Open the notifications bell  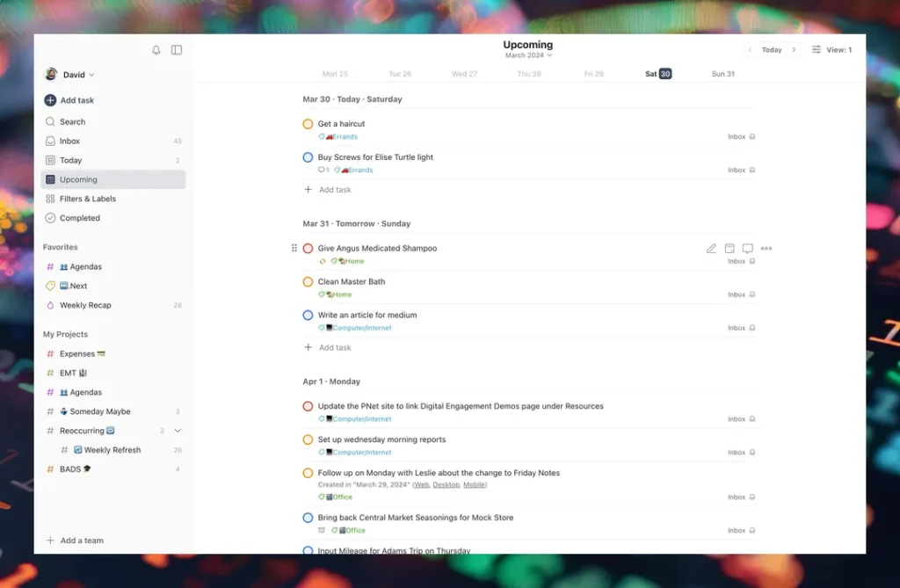[x=156, y=50]
